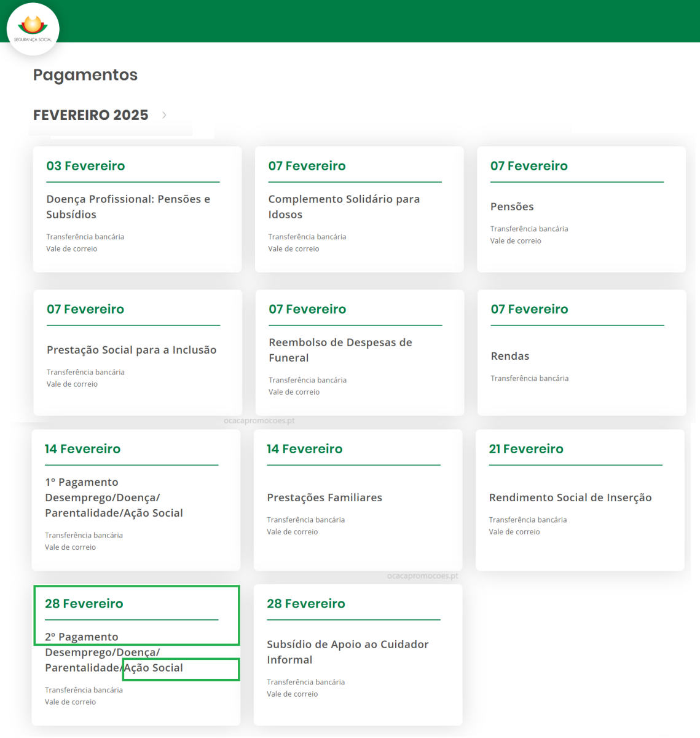Image resolution: width=700 pixels, height=738 pixels.
Task: Select 2º Pagamento Desemprego/Doença card
Action: (x=114, y=653)
